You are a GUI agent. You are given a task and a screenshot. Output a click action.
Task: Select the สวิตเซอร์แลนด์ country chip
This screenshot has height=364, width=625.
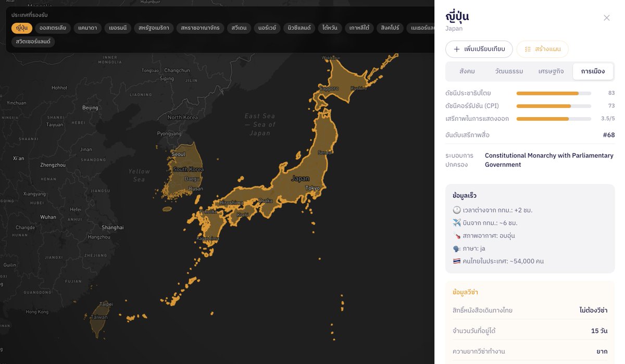coord(33,42)
